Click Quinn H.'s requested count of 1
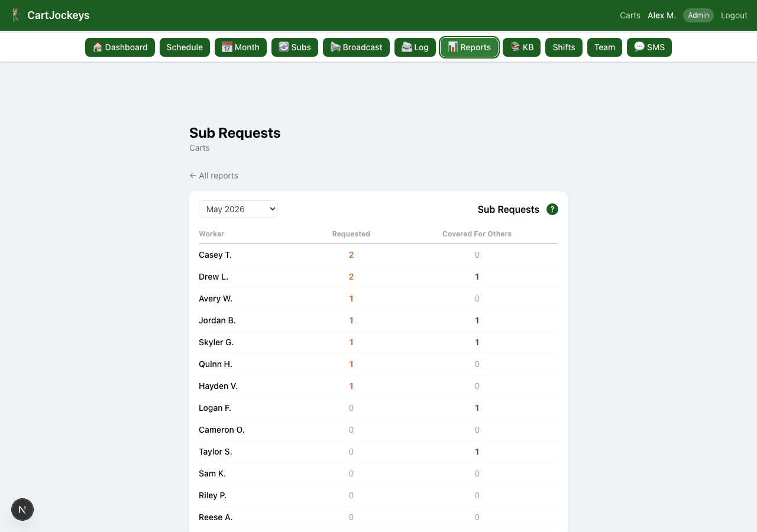757x532 pixels. tap(351, 364)
